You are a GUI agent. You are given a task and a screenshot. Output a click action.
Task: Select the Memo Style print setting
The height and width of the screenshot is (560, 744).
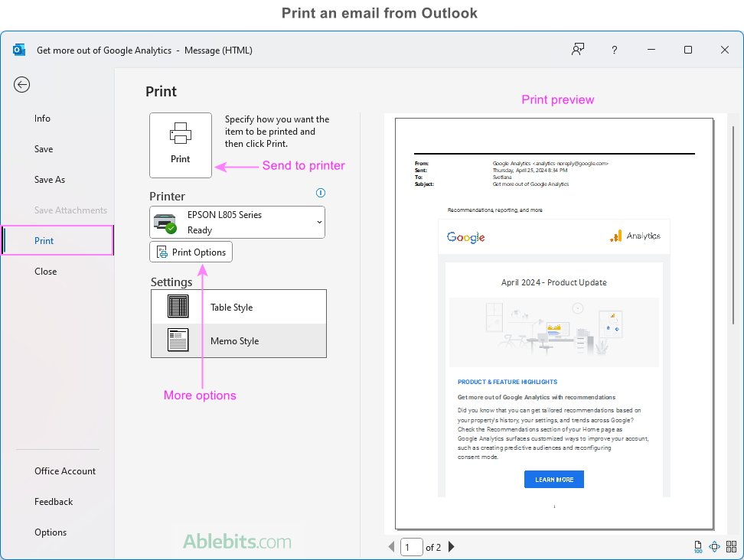238,340
